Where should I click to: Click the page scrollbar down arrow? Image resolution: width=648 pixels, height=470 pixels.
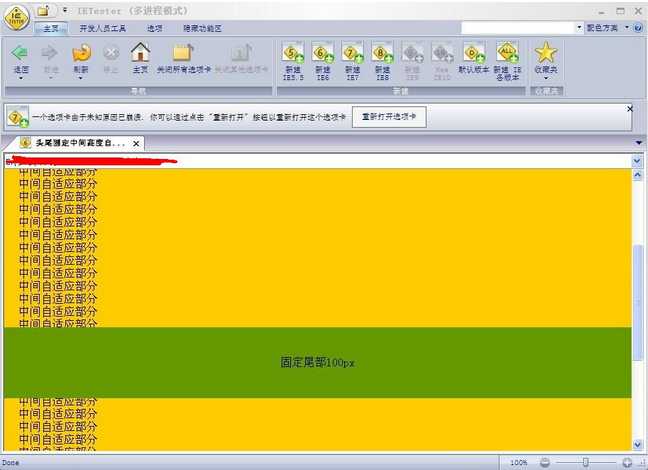tap(637, 444)
